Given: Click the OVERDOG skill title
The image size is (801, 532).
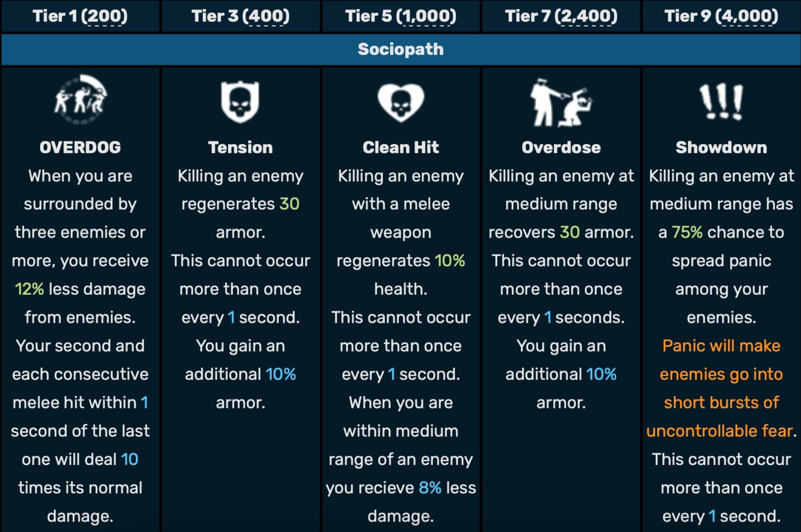Looking at the screenshot, I should [80, 148].
